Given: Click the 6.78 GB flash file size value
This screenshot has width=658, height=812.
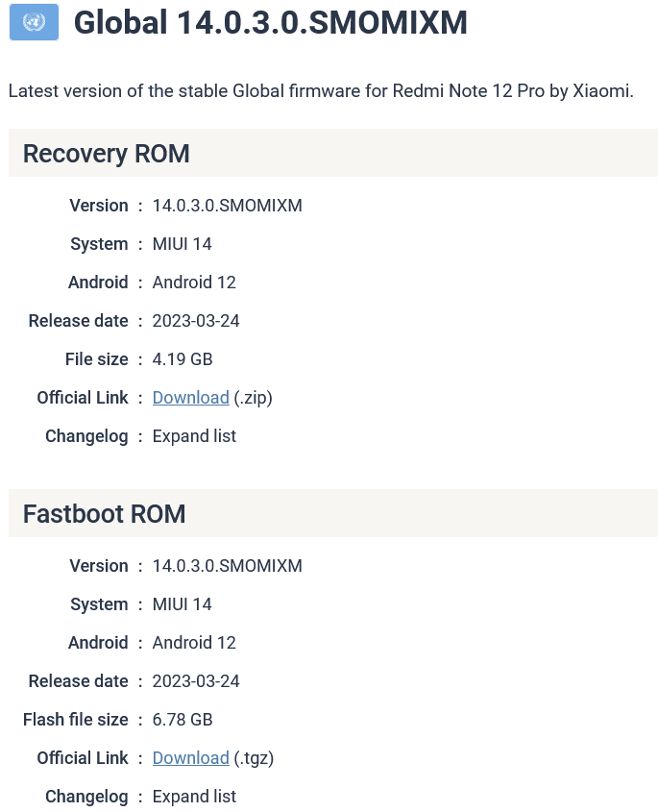Looking at the screenshot, I should [x=183, y=720].
